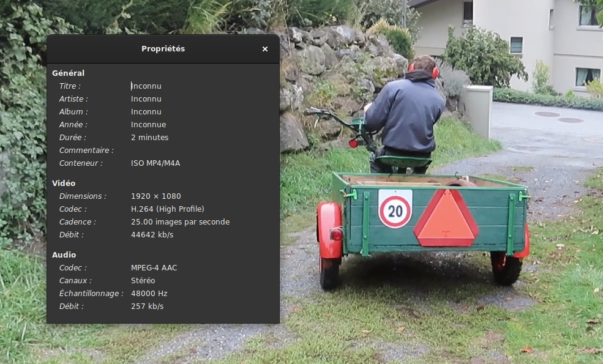
Task: Click the Durée value "2 minutes"
Action: coord(149,138)
